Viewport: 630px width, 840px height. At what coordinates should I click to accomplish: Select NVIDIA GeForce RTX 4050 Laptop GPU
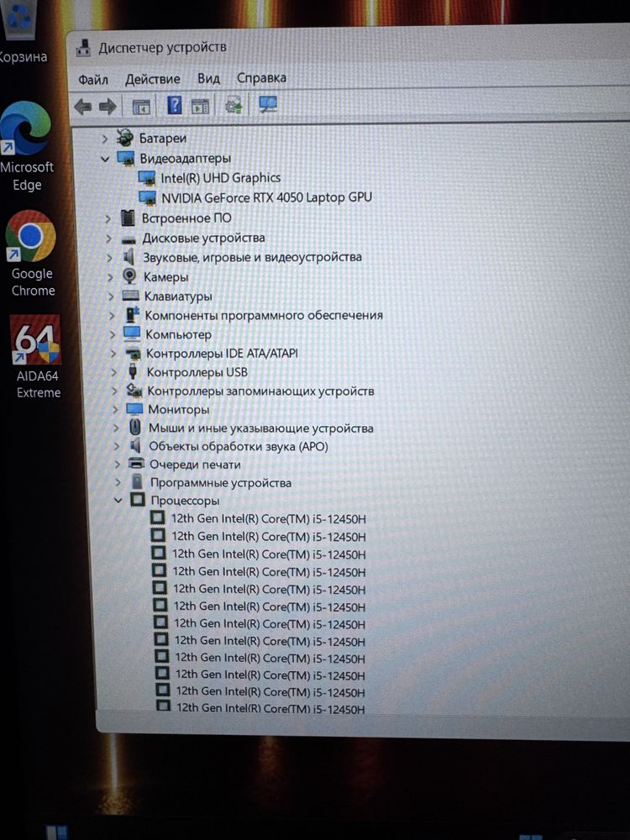267,197
